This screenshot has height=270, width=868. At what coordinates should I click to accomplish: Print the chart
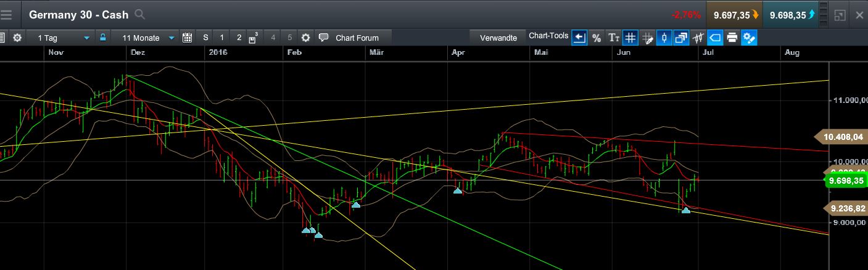(x=732, y=38)
